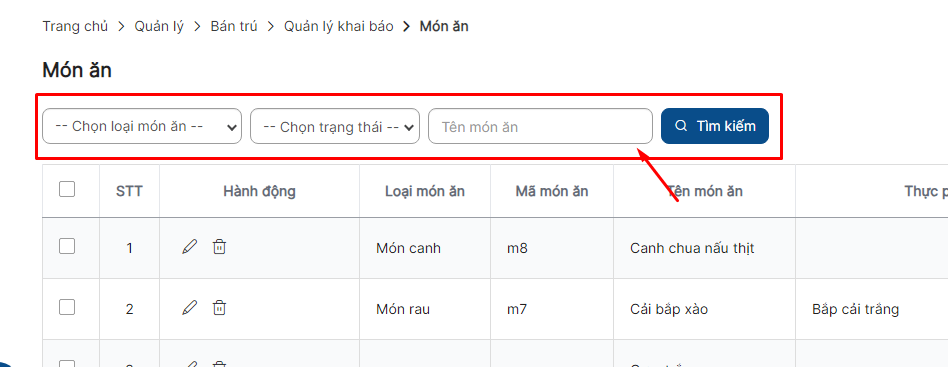Click the Tìm kiếm search button
948x367 pixels.
click(x=715, y=126)
